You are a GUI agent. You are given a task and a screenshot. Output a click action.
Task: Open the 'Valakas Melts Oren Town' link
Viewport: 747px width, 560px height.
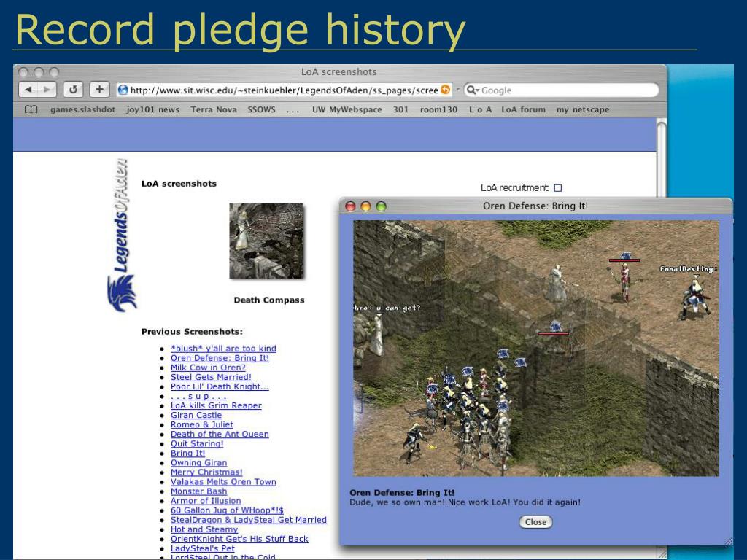point(223,482)
